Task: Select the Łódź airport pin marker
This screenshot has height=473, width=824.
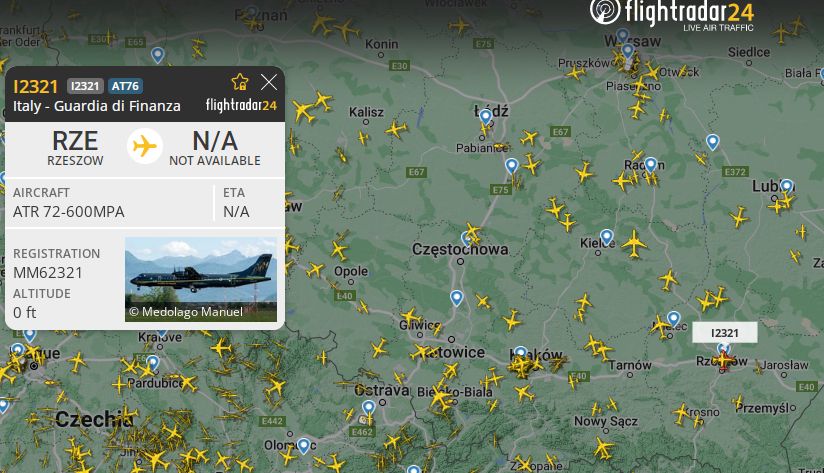Action: click(x=486, y=117)
